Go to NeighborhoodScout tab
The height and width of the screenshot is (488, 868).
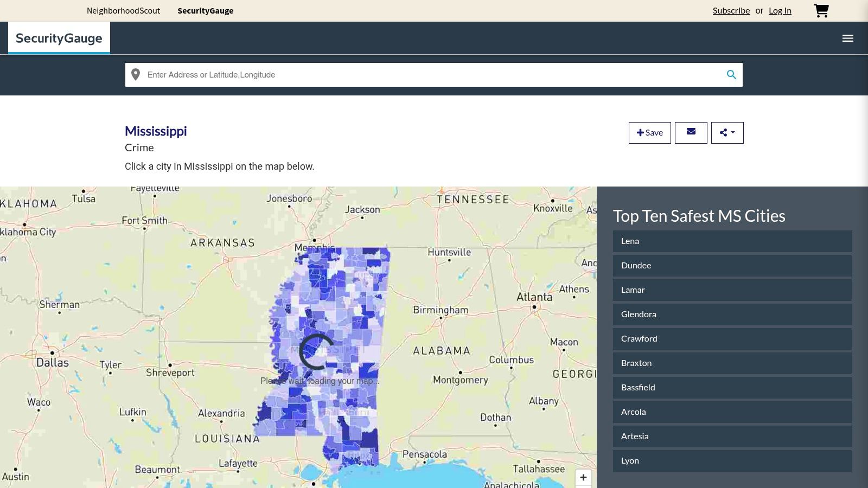(x=123, y=11)
